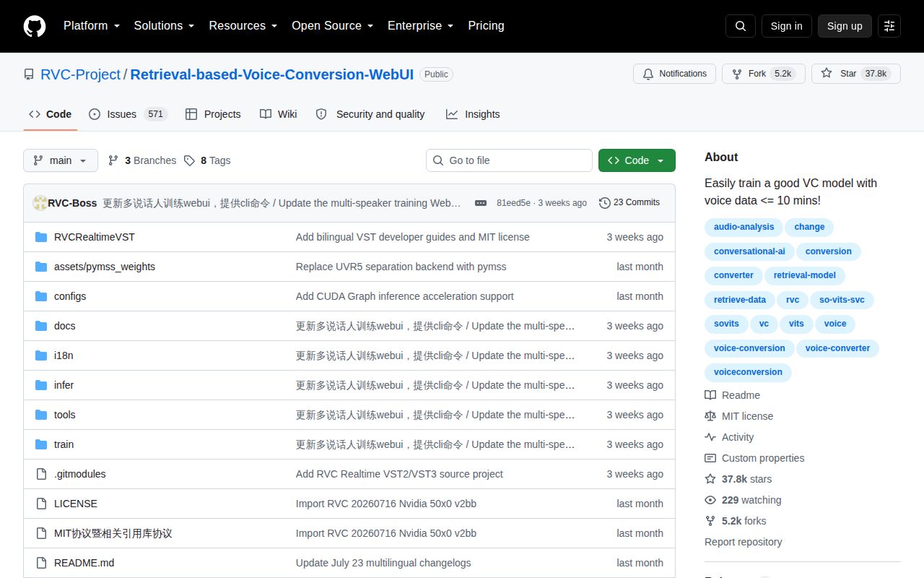924x578 pixels.
Task: Open the Insights tab
Action: point(473,114)
